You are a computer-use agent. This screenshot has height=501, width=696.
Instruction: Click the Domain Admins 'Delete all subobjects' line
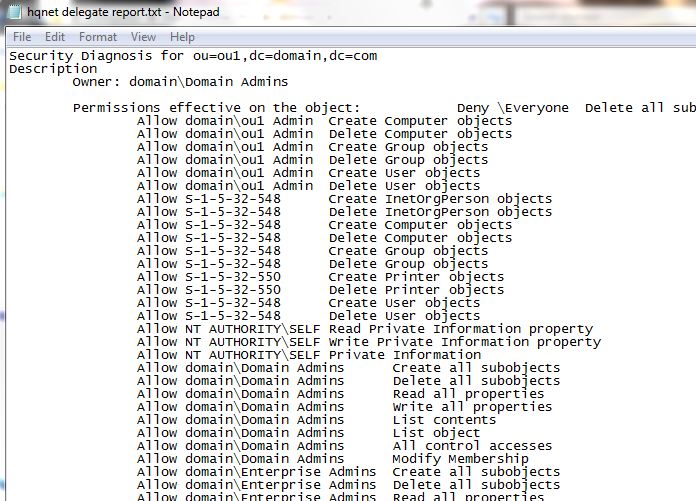tap(348, 381)
